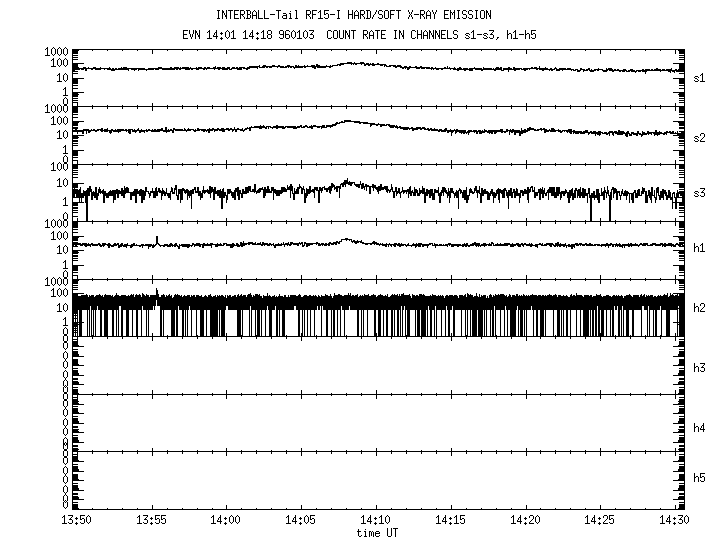Image resolution: width=720 pixels, height=550 pixels.
Task: Click the 14:25 time axis label
Action: click(601, 520)
